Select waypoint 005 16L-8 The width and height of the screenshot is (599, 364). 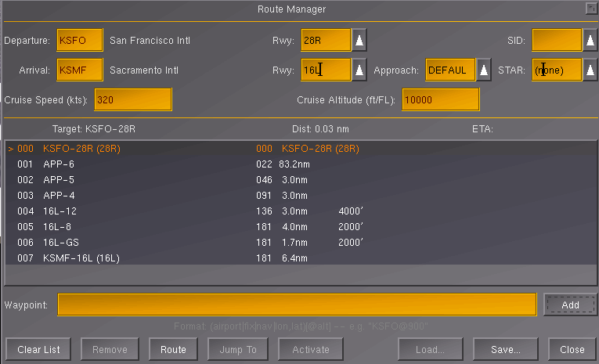pyautogui.click(x=301, y=227)
